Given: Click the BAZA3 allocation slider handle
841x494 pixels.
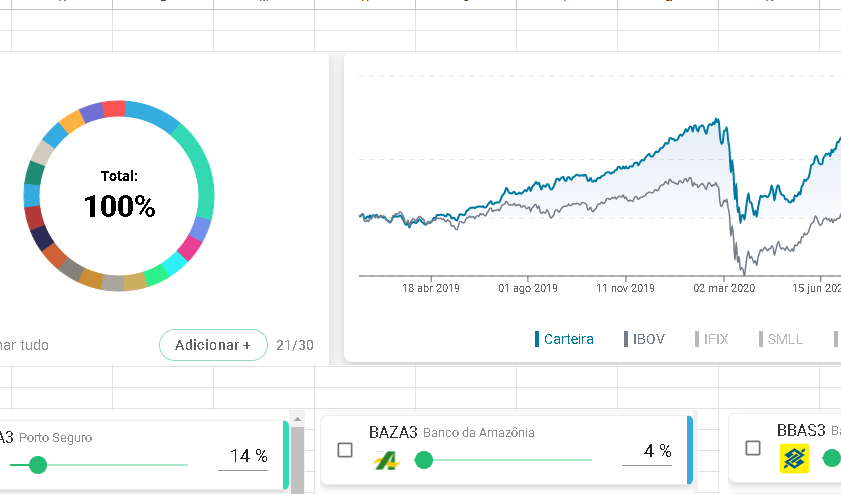Looking at the screenshot, I should tap(424, 460).
